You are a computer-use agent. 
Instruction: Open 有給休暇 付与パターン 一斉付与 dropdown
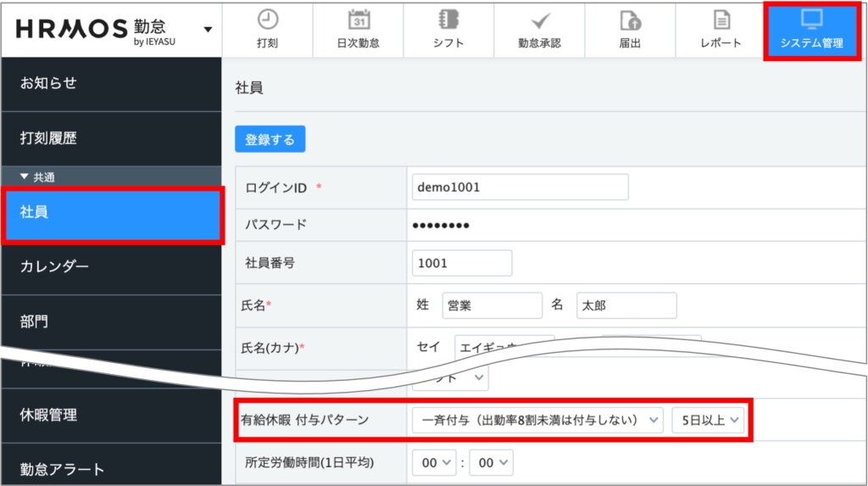(537, 419)
